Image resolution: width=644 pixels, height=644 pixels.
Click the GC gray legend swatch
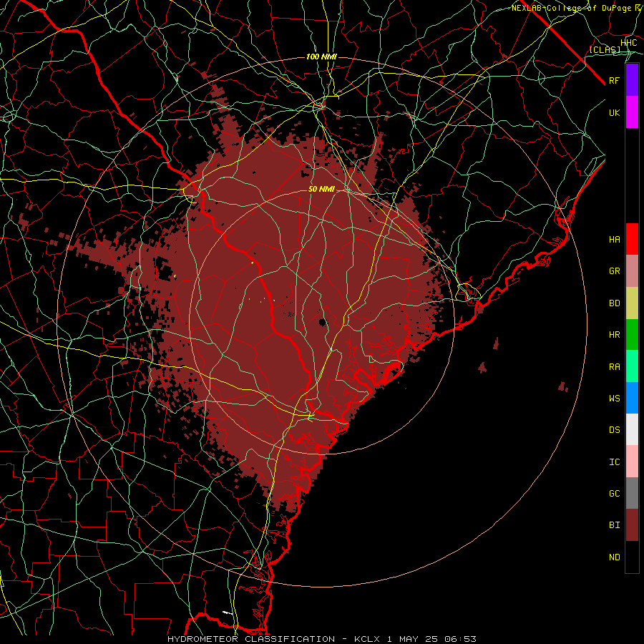(x=632, y=493)
